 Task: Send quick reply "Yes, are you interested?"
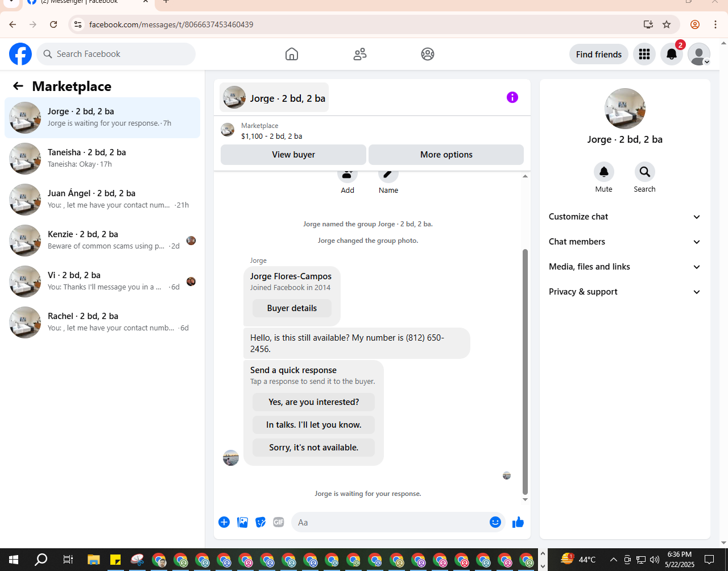pos(314,402)
